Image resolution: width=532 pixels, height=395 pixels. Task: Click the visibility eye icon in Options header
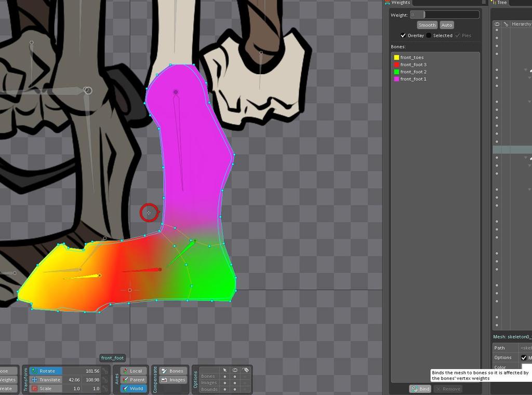coord(235,370)
